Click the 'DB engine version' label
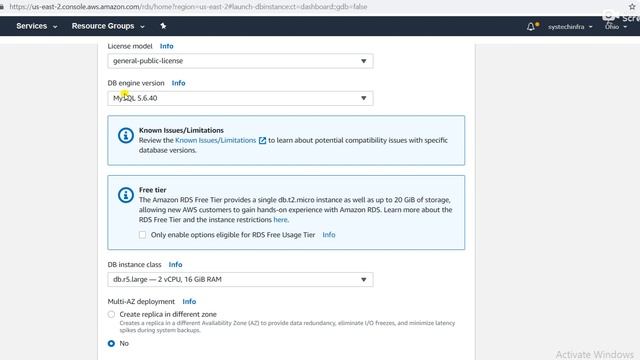This screenshot has width=640, height=360. 136,83
